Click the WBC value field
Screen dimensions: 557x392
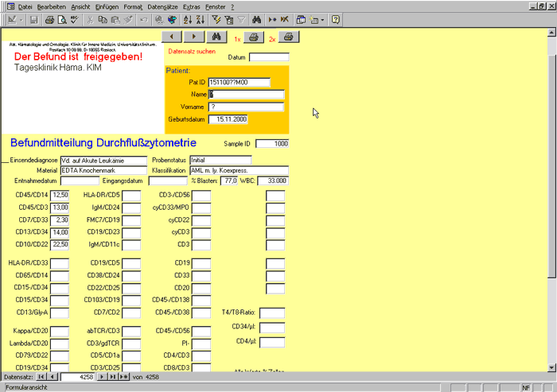click(x=273, y=180)
